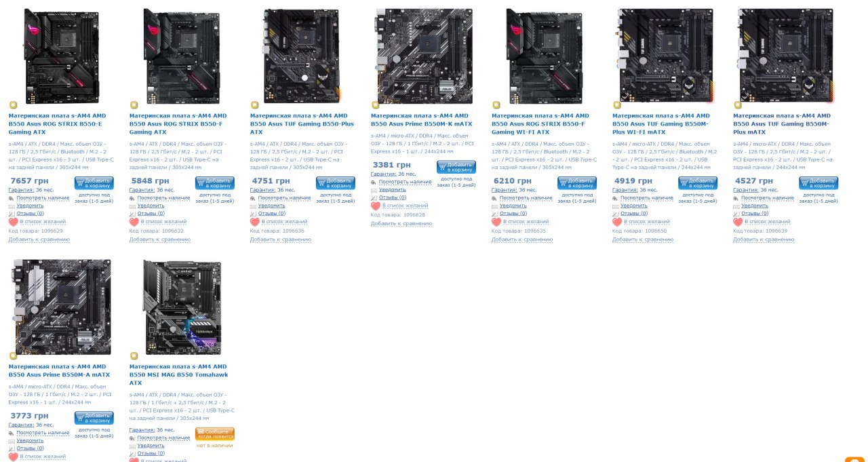Click wishlist heart under Prime B550M-K mATX

coord(376,206)
